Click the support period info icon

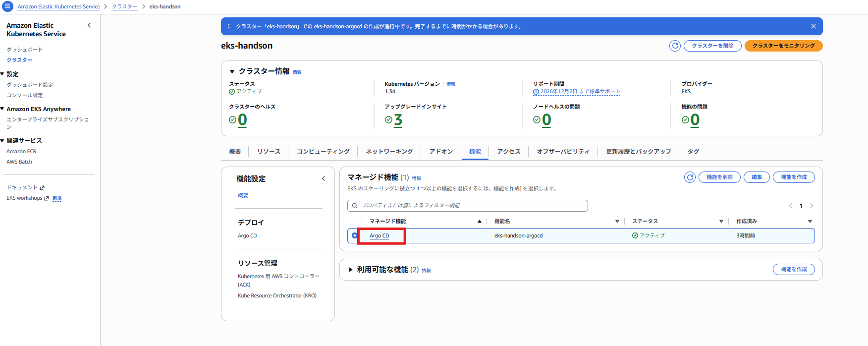click(536, 92)
